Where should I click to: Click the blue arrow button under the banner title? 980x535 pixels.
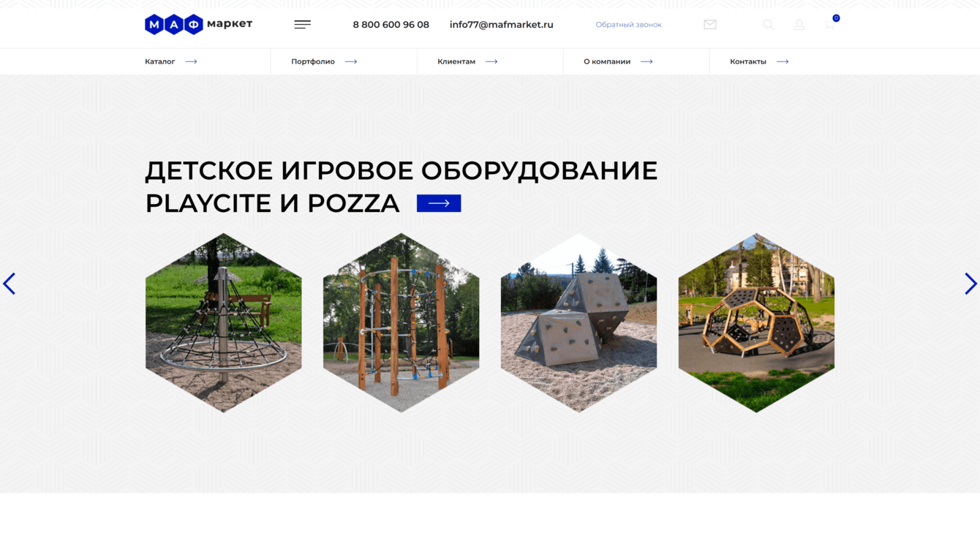click(438, 202)
